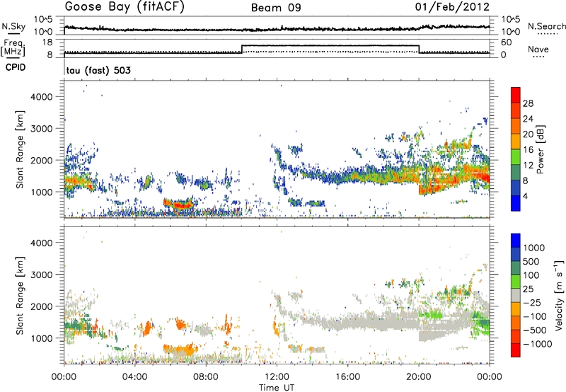Click "Slant Range [km]" label of power panel

[x=20, y=149]
